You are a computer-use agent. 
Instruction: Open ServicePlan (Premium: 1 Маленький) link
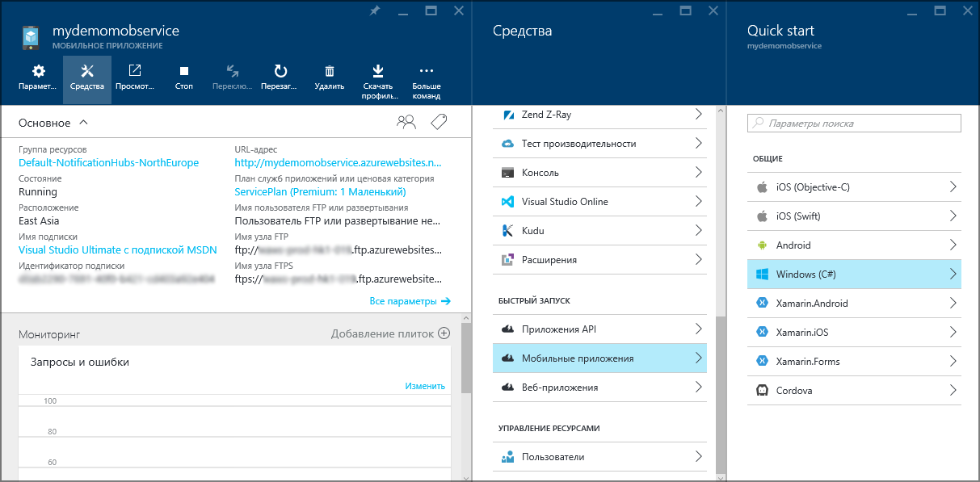pyautogui.click(x=320, y=192)
